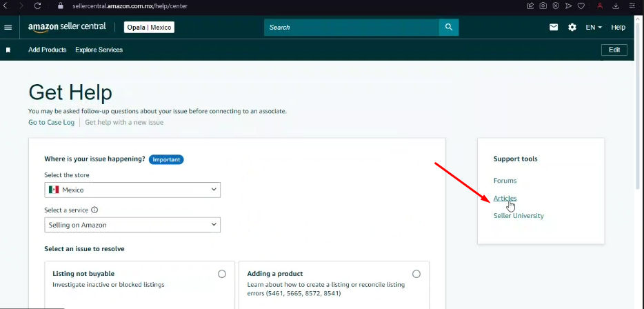Screen dimensions: 644x309
Task: Click the Amazon Seller Central logo
Action: pyautogui.click(x=67, y=27)
